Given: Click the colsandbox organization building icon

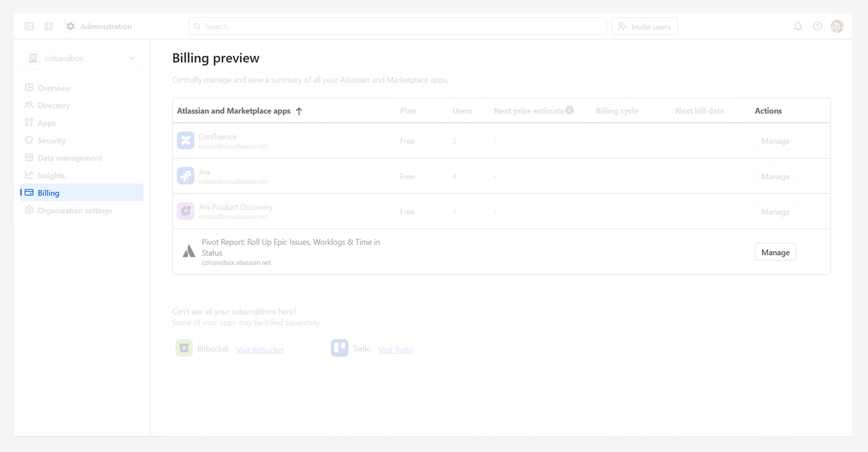Looking at the screenshot, I should click(x=33, y=58).
